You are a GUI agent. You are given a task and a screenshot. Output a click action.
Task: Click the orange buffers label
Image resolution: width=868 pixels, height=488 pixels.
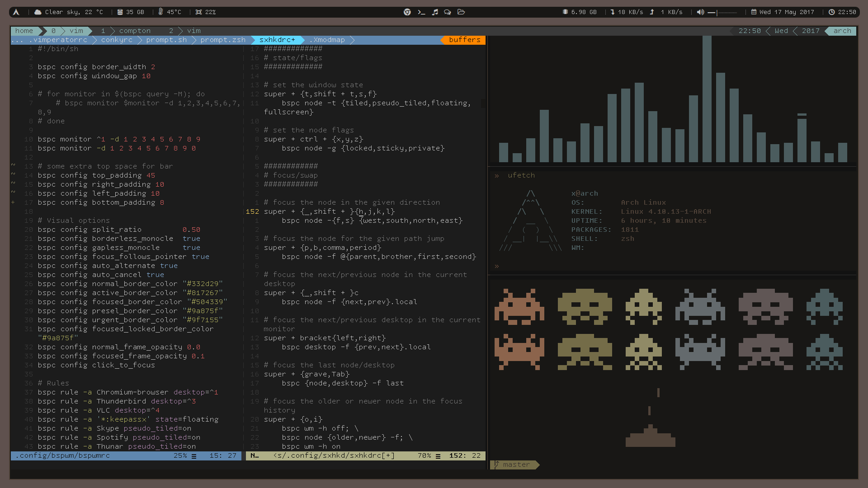[x=464, y=40]
